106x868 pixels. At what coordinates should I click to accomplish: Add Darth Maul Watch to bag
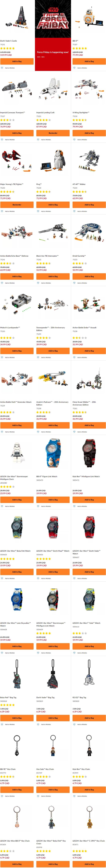point(53,572)
